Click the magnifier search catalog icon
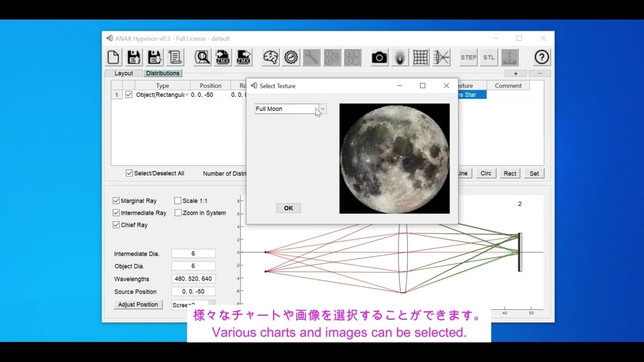 coord(203,57)
